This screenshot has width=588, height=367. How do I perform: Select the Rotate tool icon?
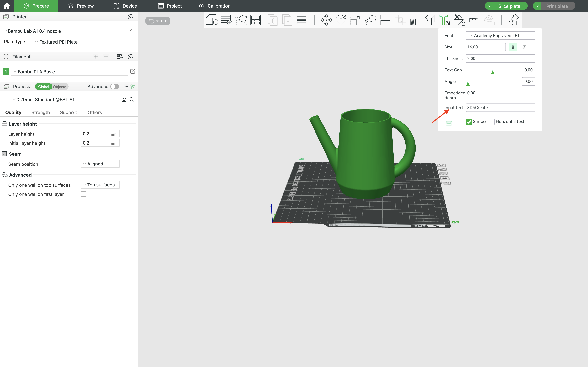coord(341,20)
